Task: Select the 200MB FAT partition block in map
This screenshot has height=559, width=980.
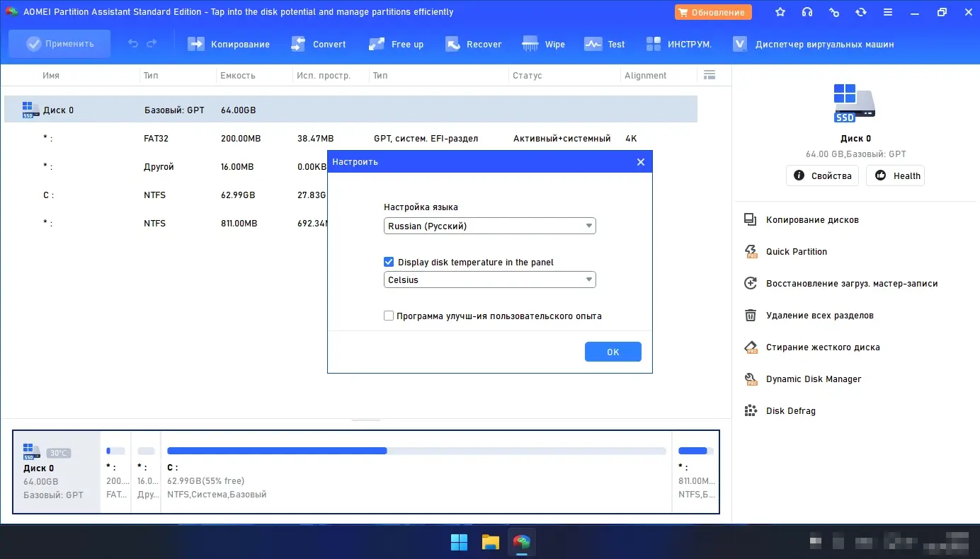Action: (116, 472)
